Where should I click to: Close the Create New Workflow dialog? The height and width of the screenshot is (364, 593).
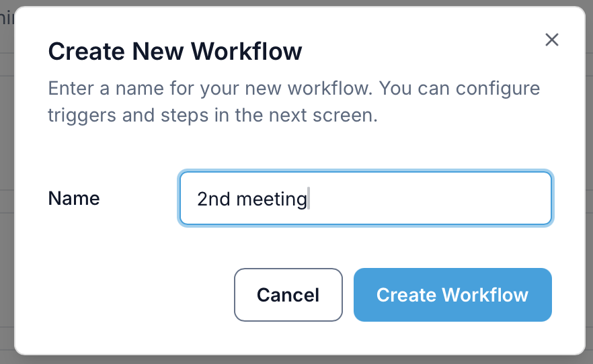[x=552, y=40]
